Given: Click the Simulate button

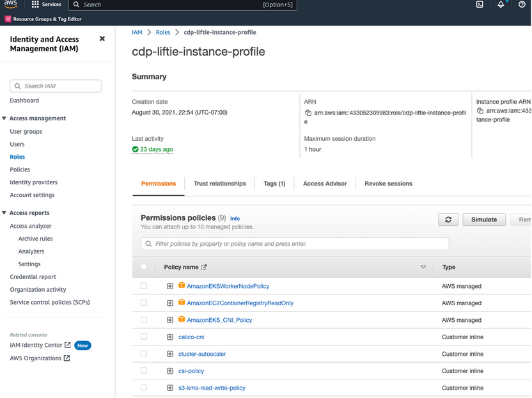Looking at the screenshot, I should tap(483, 219).
